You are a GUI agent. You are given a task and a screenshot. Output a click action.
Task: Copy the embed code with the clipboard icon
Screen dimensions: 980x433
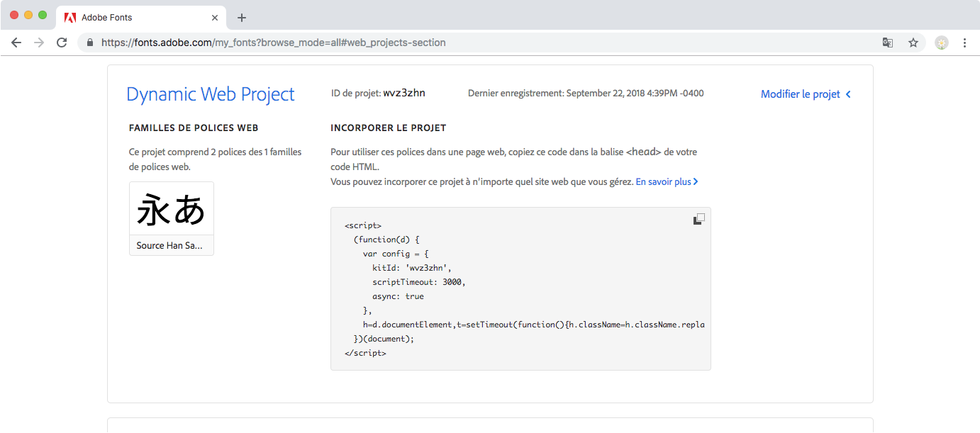698,219
